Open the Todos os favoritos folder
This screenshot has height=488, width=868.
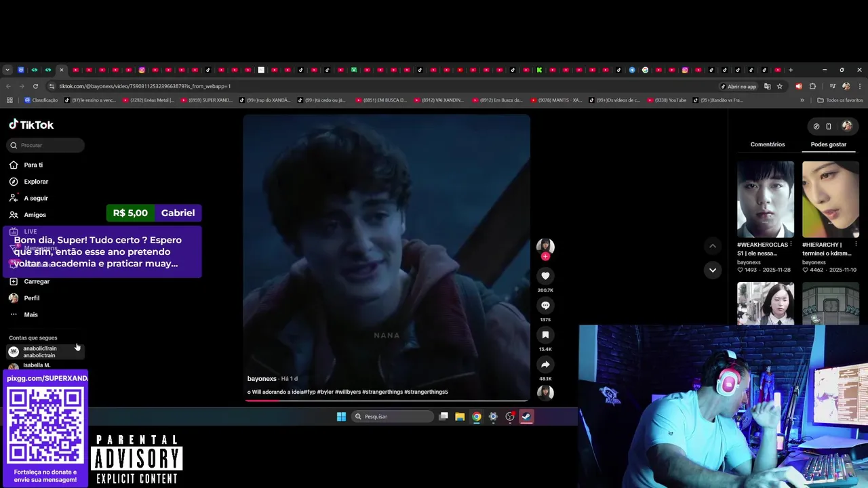tap(840, 100)
